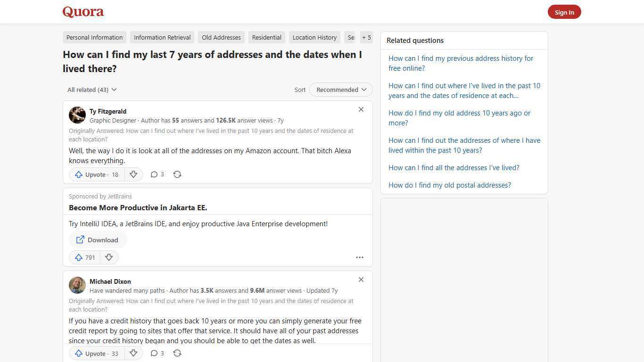Open related question about addresses I've lived
This screenshot has height=362, width=644.
[x=454, y=167]
